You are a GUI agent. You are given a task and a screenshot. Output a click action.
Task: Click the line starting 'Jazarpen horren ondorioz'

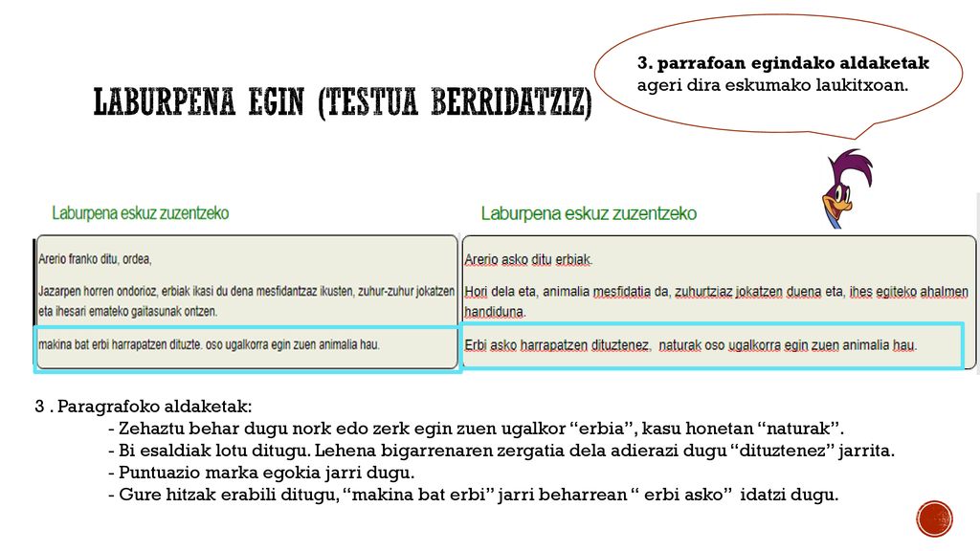[246, 291]
